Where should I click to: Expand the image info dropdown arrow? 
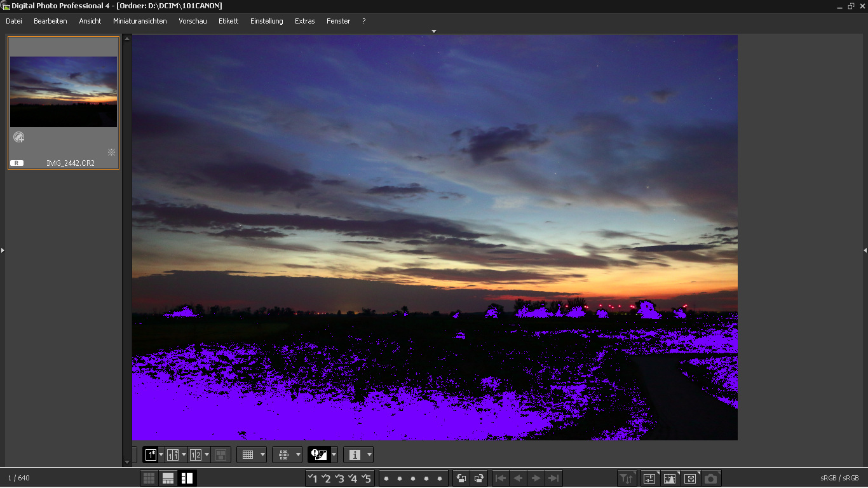click(369, 455)
